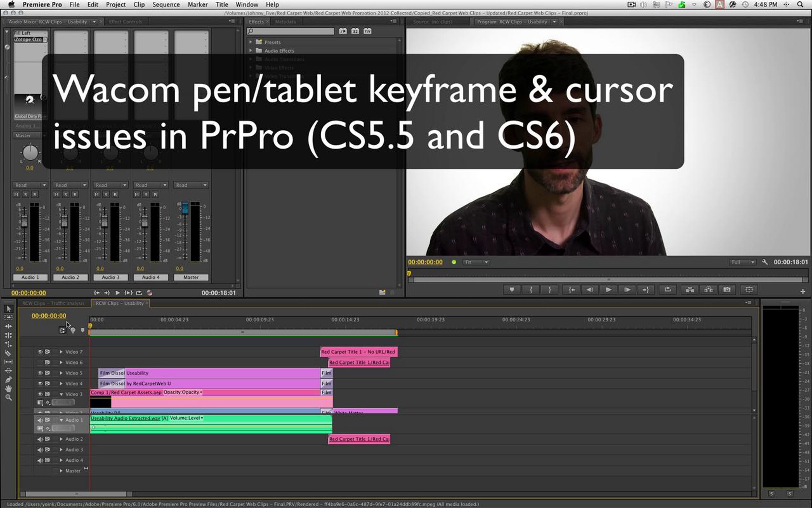Click Add Marker in Program monitor
Viewport: 812px width, 508px height.
512,290
